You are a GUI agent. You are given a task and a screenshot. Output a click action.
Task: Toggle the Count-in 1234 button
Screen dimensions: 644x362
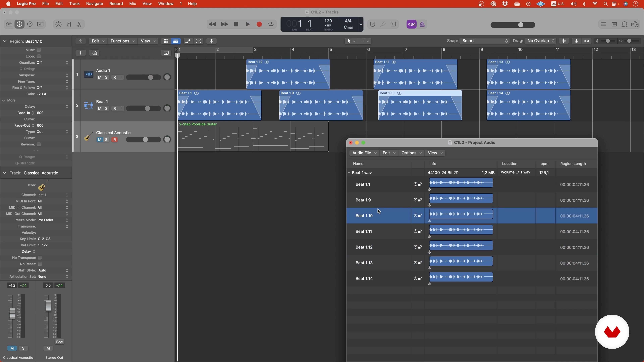pos(412,24)
